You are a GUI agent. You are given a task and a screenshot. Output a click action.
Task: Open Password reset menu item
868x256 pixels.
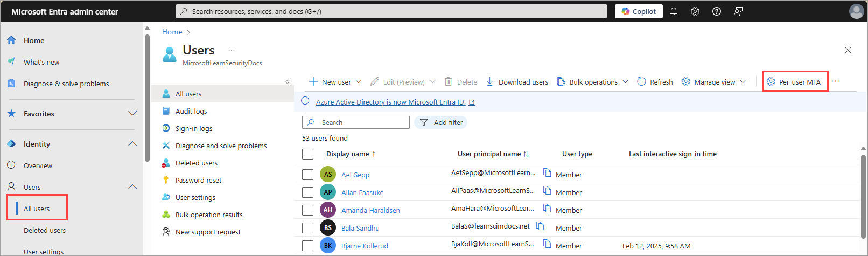[198, 180]
